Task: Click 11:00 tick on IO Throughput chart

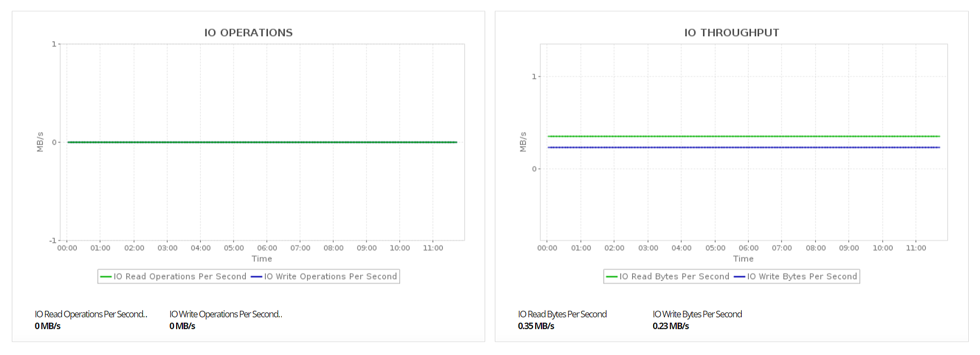Action: click(x=916, y=248)
